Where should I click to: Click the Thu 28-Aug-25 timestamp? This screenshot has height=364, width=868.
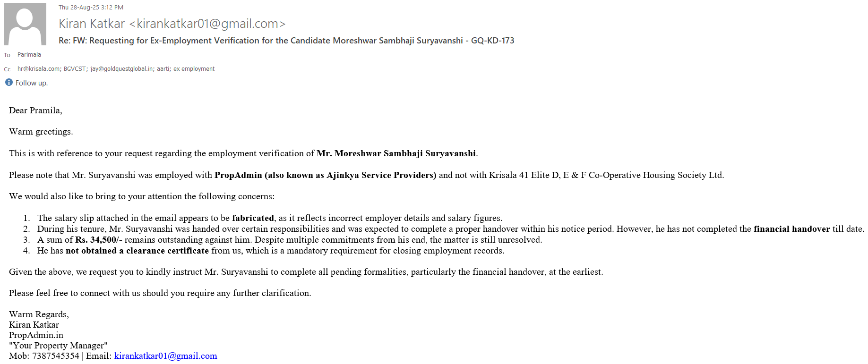(x=91, y=8)
